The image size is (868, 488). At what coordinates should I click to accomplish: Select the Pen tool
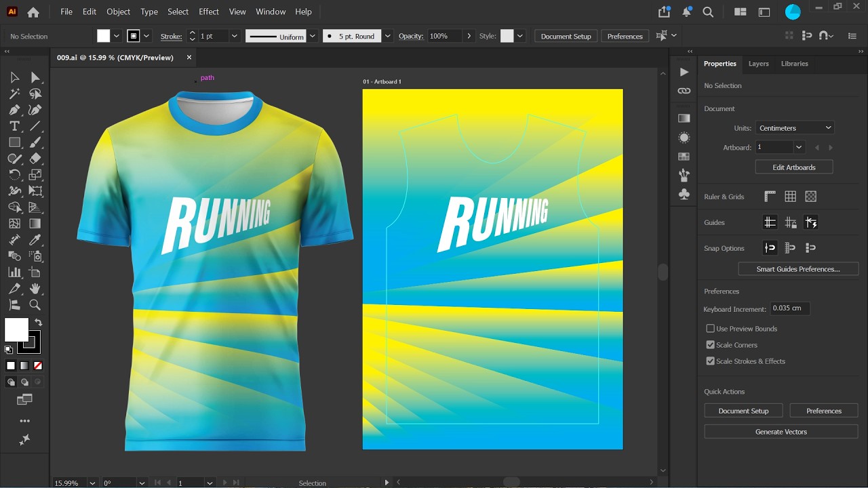[x=14, y=110]
